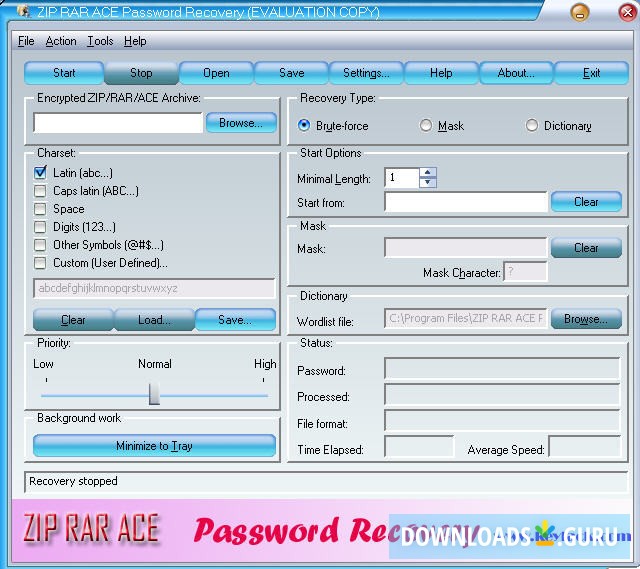Open the File menu
The height and width of the screenshot is (569, 640).
26,41
